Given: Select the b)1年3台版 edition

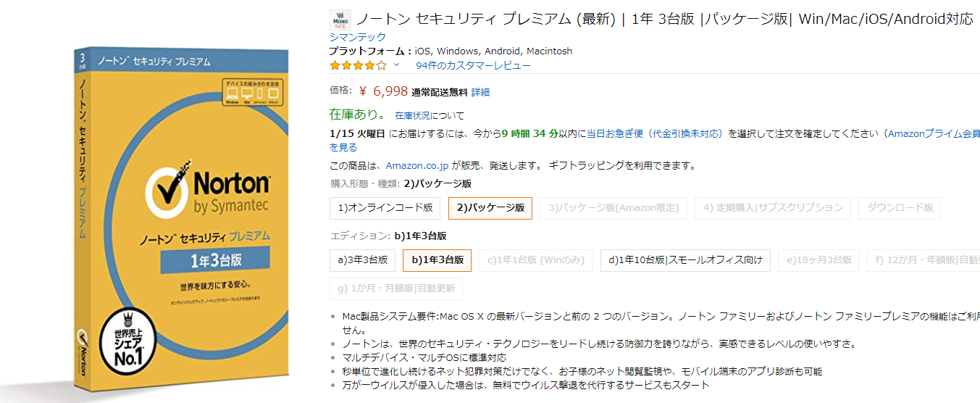Looking at the screenshot, I should pyautogui.click(x=437, y=260).
